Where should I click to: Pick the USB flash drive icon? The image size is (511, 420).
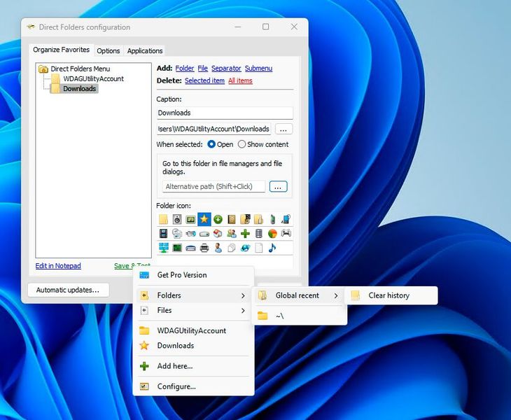(190, 233)
